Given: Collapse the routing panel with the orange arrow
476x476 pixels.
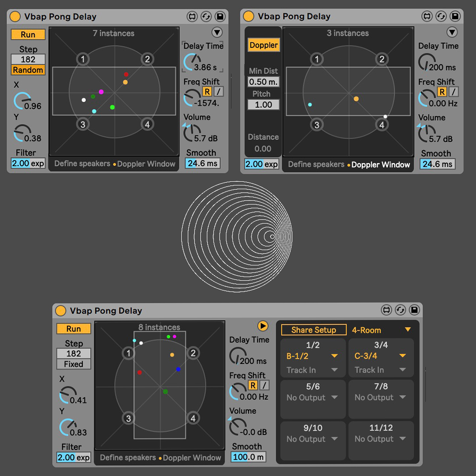Looking at the screenshot, I should pyautogui.click(x=263, y=326).
